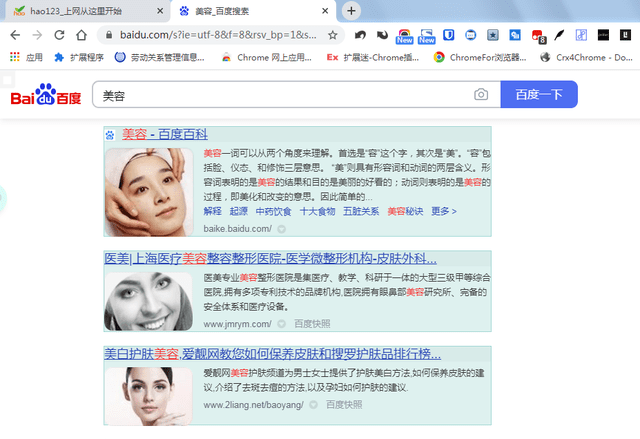Open 百度快照 for 2liang.net result
The height and width of the screenshot is (439, 640).
[344, 405]
